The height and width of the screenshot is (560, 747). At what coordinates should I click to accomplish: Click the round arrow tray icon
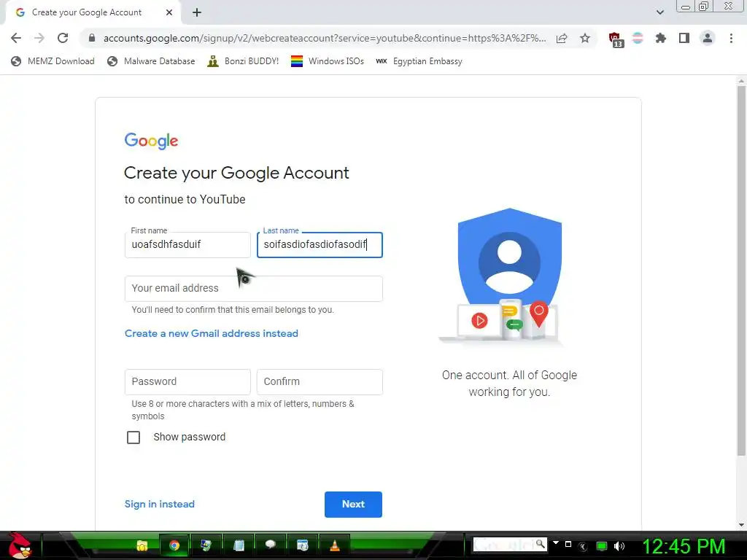[x=583, y=547]
